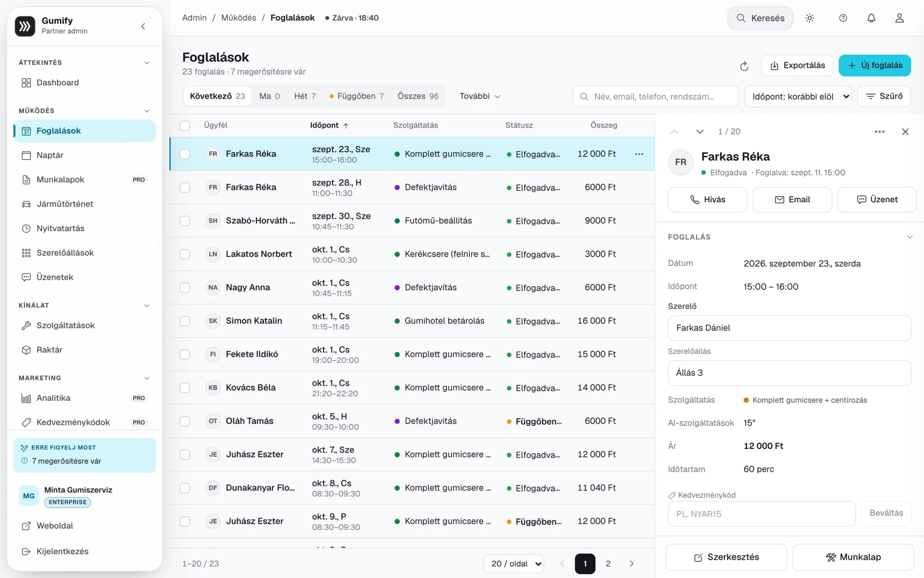Open row actions menu for Farkas Réka
Screen dimensions: 924x578
[x=639, y=154]
